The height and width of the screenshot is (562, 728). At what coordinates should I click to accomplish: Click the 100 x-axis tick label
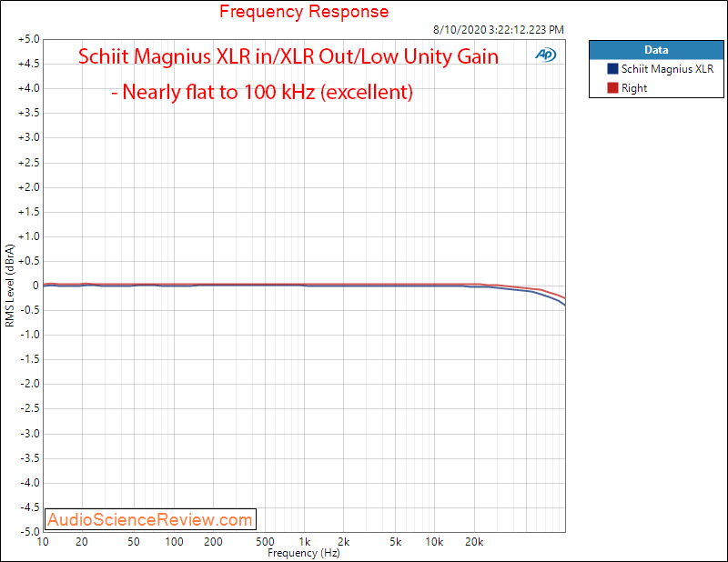click(x=174, y=542)
